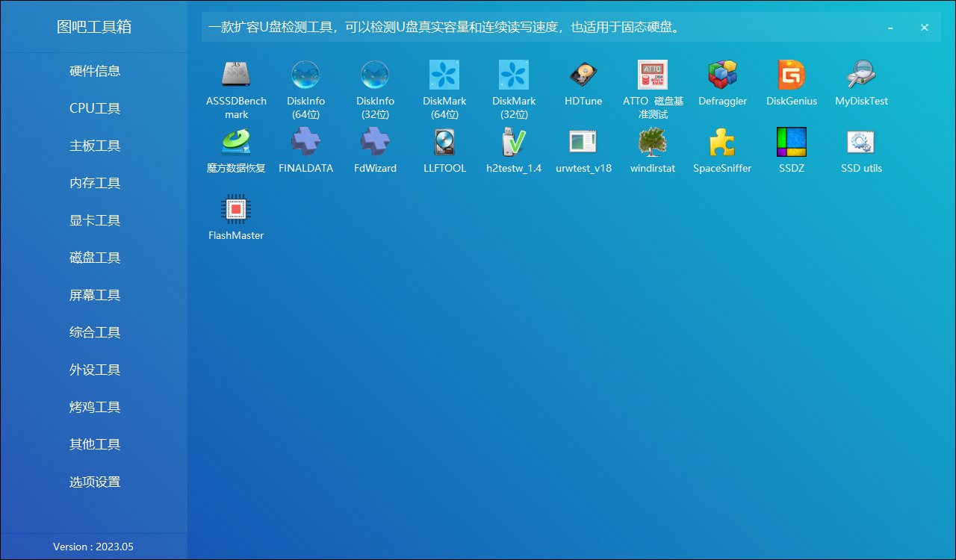The width and height of the screenshot is (956, 560).
Task: Open 选项设置 settings page
Action: pyautogui.click(x=94, y=482)
